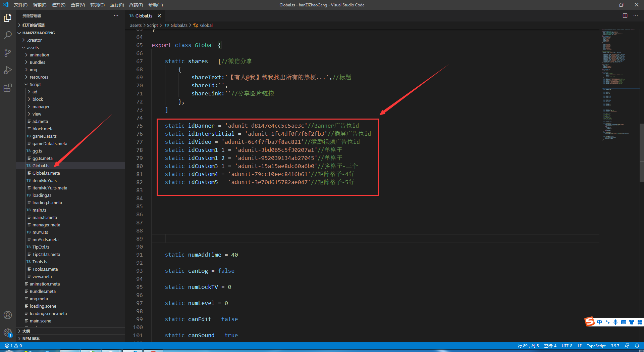
Task: Open the editor more actions ellipsis
Action: click(x=636, y=16)
